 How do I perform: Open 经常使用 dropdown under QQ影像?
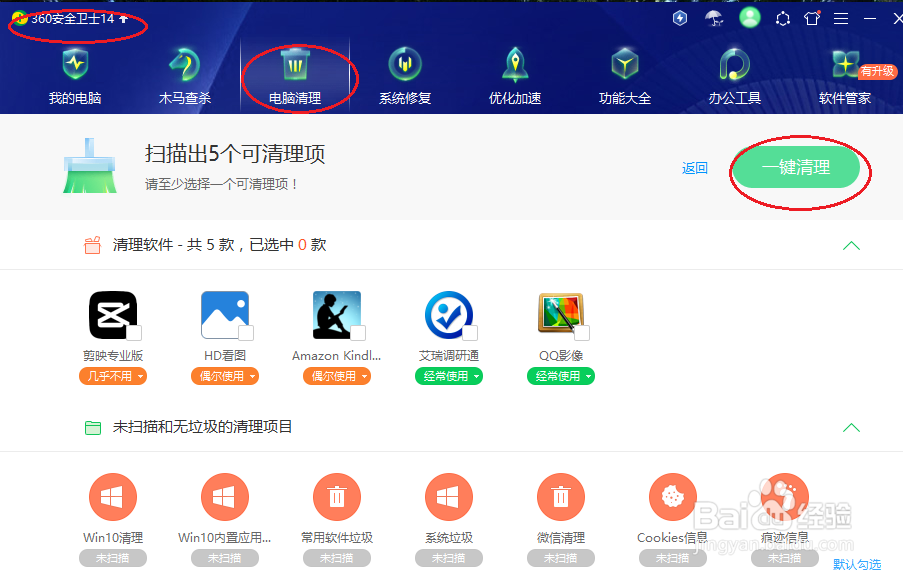(561, 376)
